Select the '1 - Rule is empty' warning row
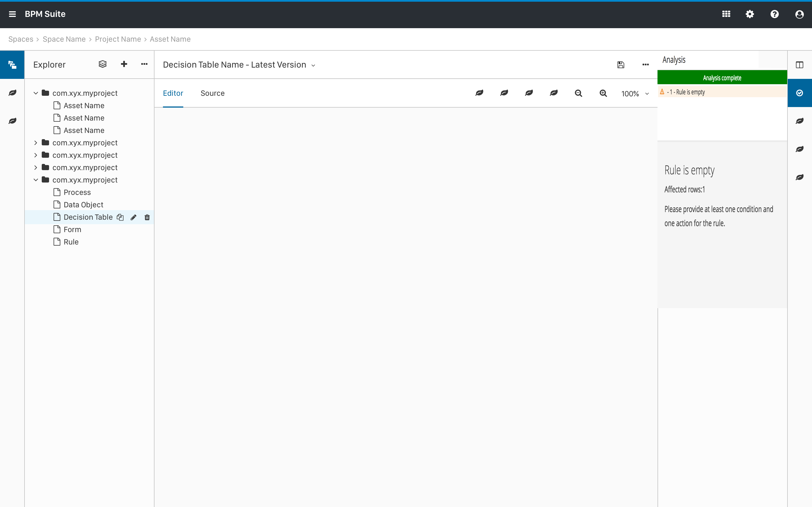 click(721, 92)
